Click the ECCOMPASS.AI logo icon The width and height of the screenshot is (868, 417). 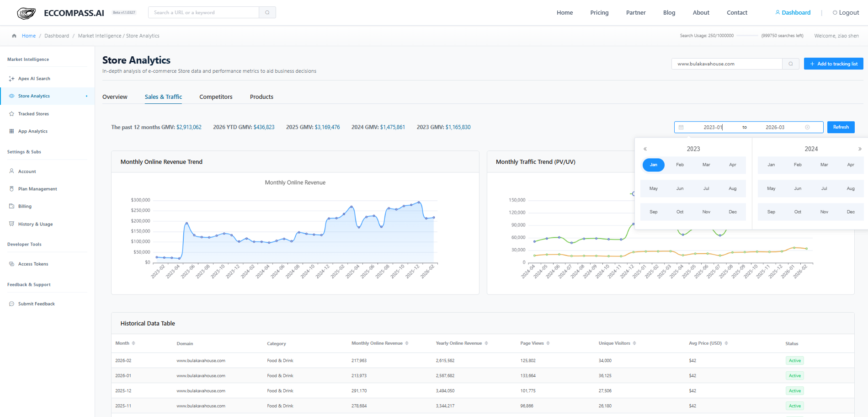[x=26, y=13]
